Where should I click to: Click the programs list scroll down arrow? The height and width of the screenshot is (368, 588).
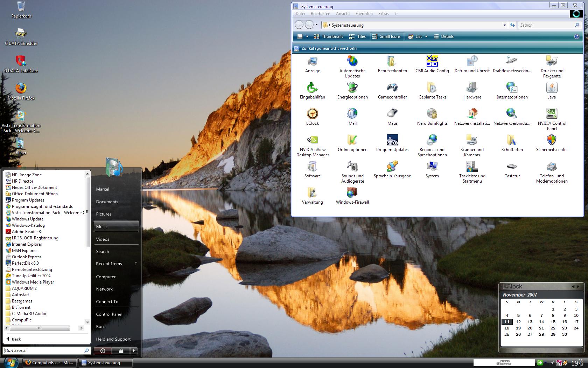pos(87,322)
